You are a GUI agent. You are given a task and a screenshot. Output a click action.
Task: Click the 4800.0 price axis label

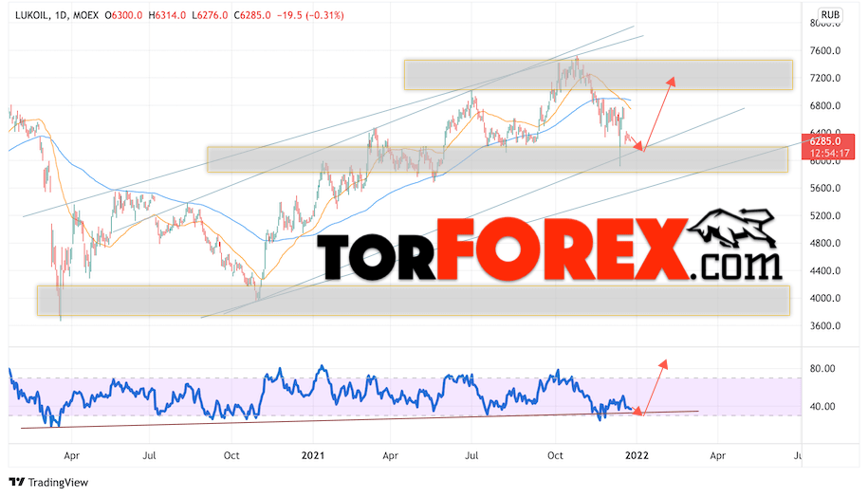tap(824, 243)
